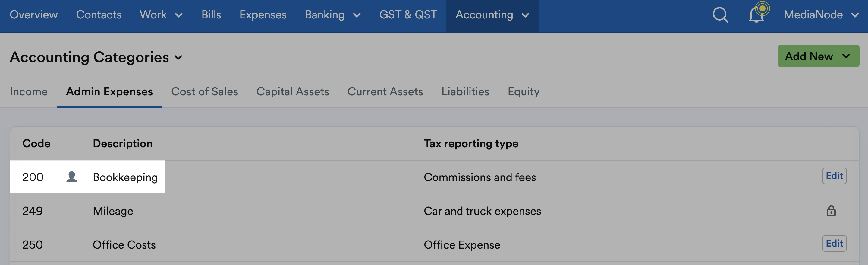Click the person icon beside Bookkeeping
This screenshot has height=265, width=868.
pos(71,177)
